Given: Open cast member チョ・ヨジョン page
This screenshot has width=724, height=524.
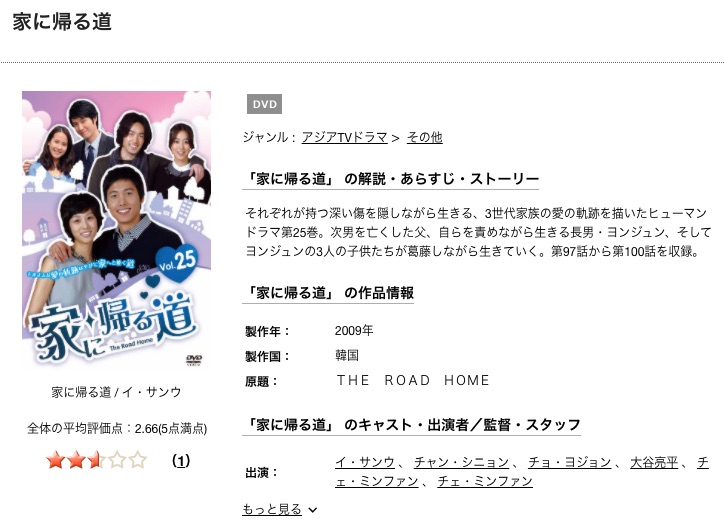Looking at the screenshot, I should coord(569,462).
